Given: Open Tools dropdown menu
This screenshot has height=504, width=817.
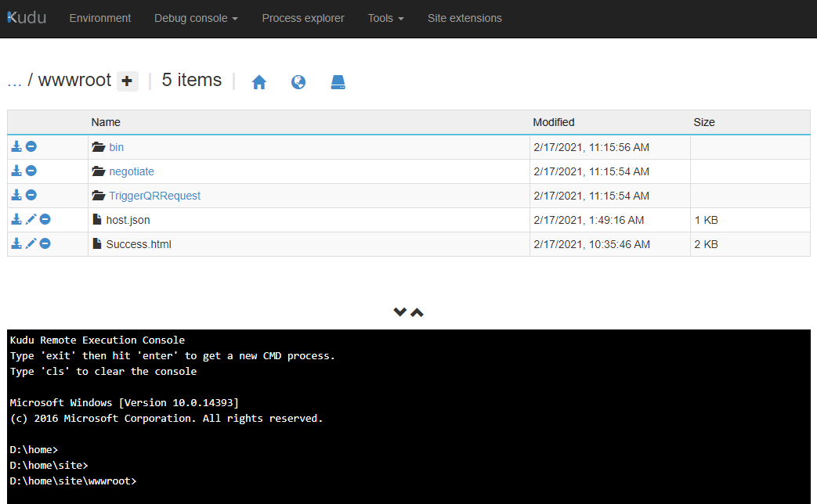Looking at the screenshot, I should tap(385, 18).
